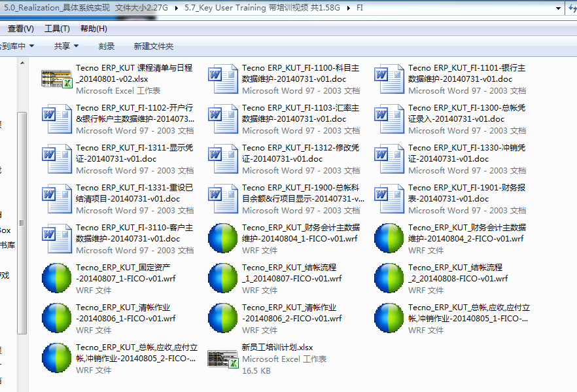Go to 5.7_Key User Training breadcrumb folder
This screenshot has height=392, width=577.
pos(262,8)
